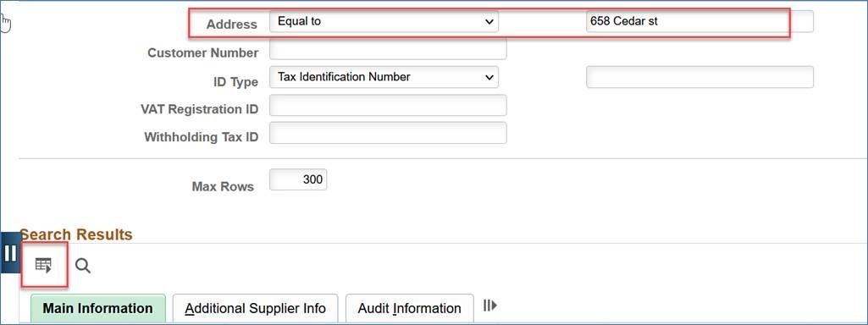This screenshot has height=325, width=868.
Task: Show all columns icon beside tabs
Action: [490, 305]
